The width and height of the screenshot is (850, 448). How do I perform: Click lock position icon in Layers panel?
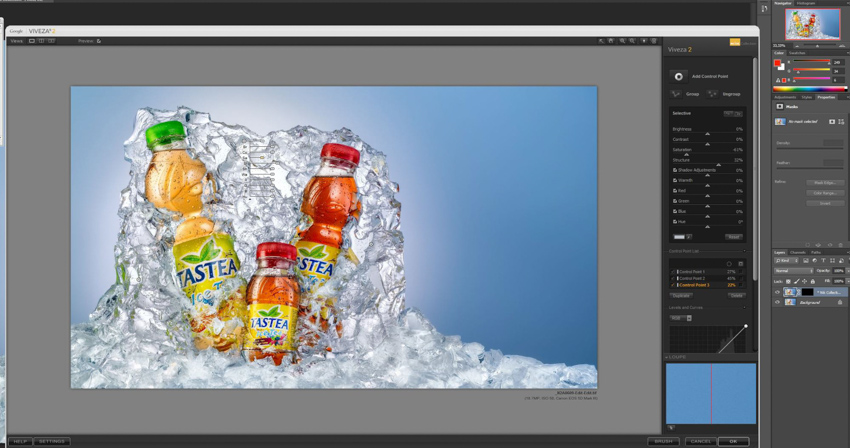[x=804, y=281]
